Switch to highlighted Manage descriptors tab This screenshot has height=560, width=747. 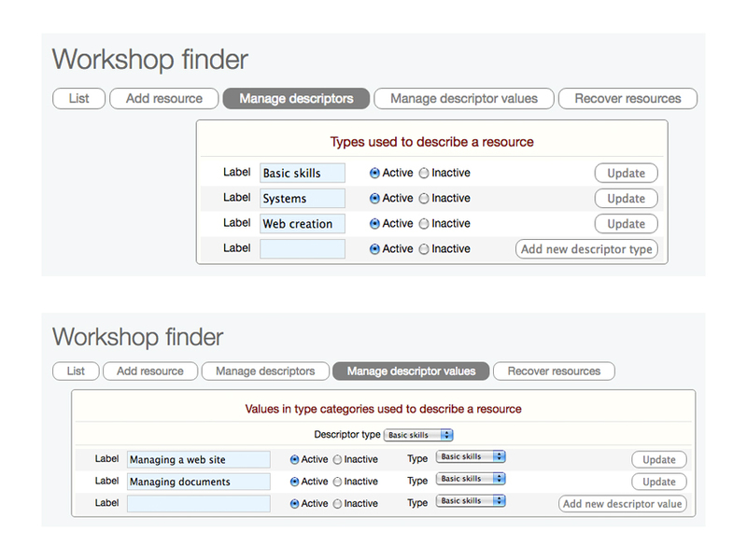click(x=296, y=98)
